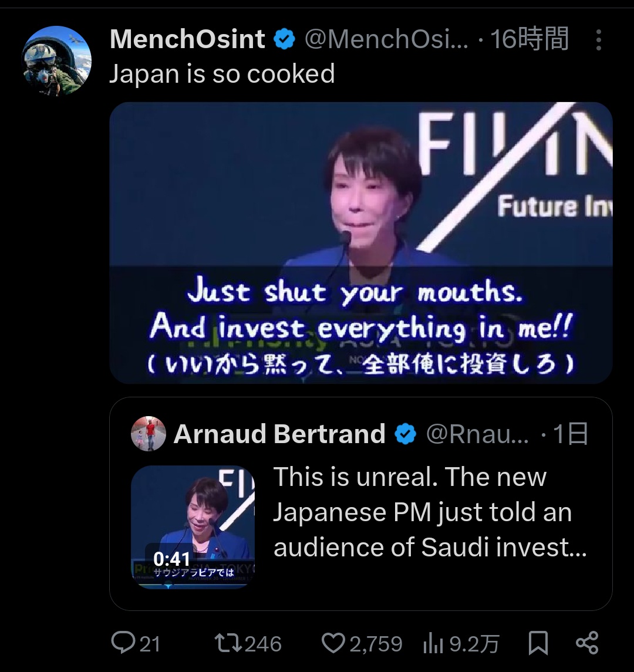The height and width of the screenshot is (672, 634).
Task: Bookmark this tweet
Action: click(538, 643)
